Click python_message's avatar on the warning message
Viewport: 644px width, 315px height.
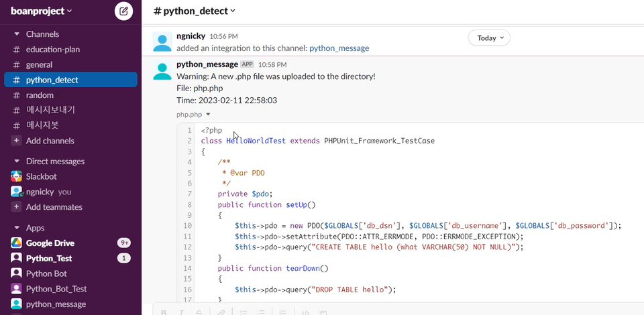coord(162,70)
